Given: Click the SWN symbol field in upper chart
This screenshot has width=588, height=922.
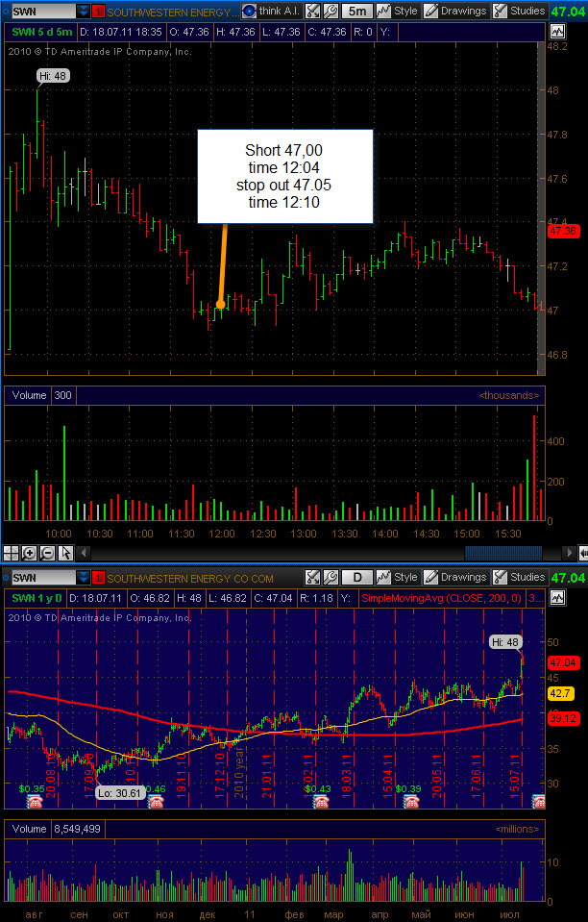Looking at the screenshot, I should pyautogui.click(x=43, y=11).
